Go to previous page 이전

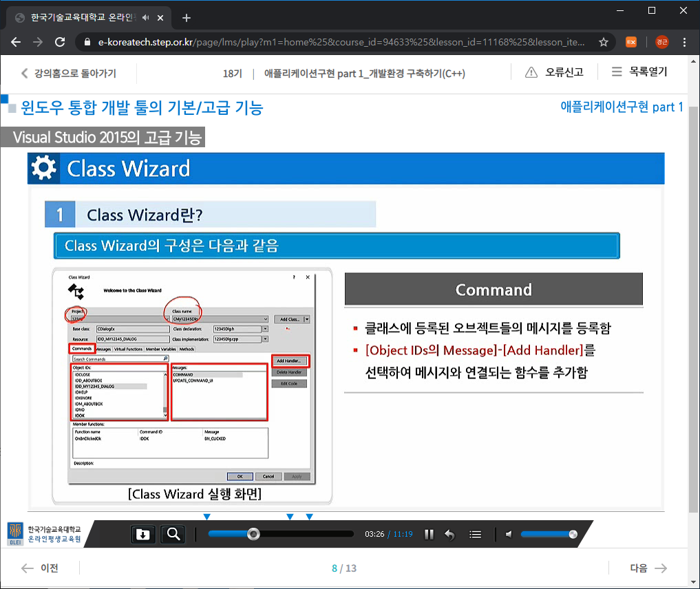tap(40, 568)
